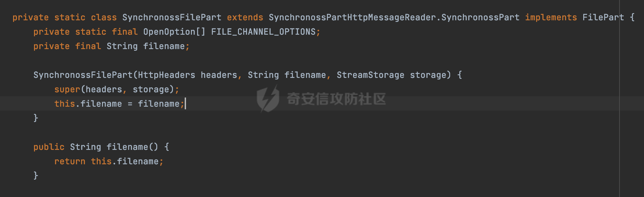644x197 pixels.
Task: Click the storage parameter in constructor signature
Action: click(428, 75)
